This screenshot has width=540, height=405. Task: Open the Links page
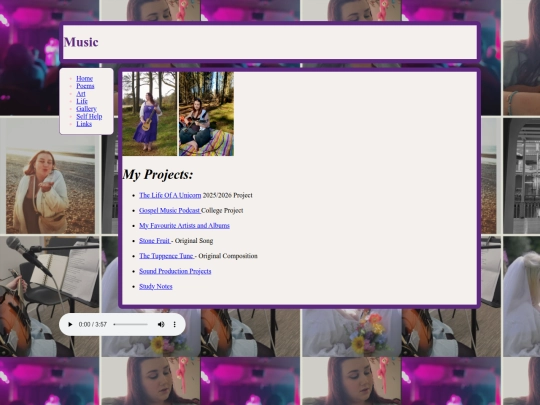click(x=84, y=124)
